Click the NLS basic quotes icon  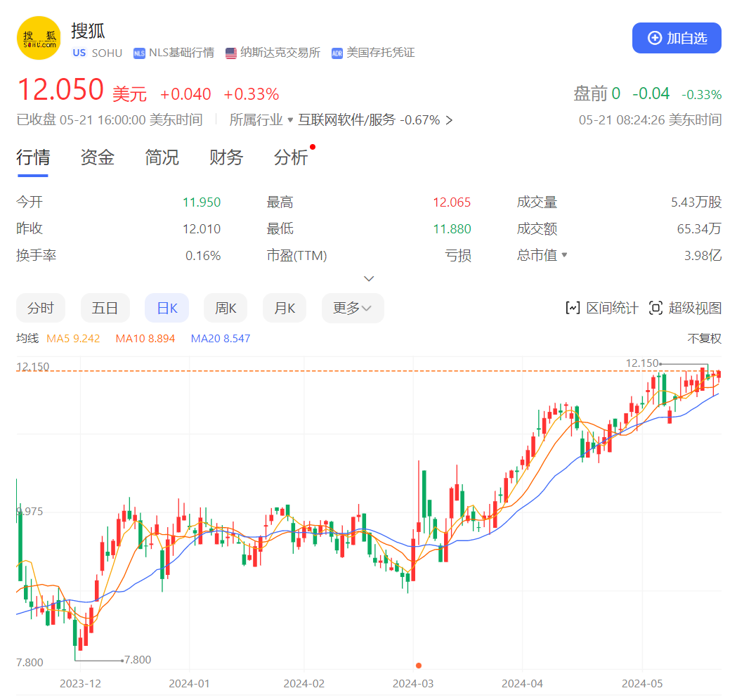(139, 53)
